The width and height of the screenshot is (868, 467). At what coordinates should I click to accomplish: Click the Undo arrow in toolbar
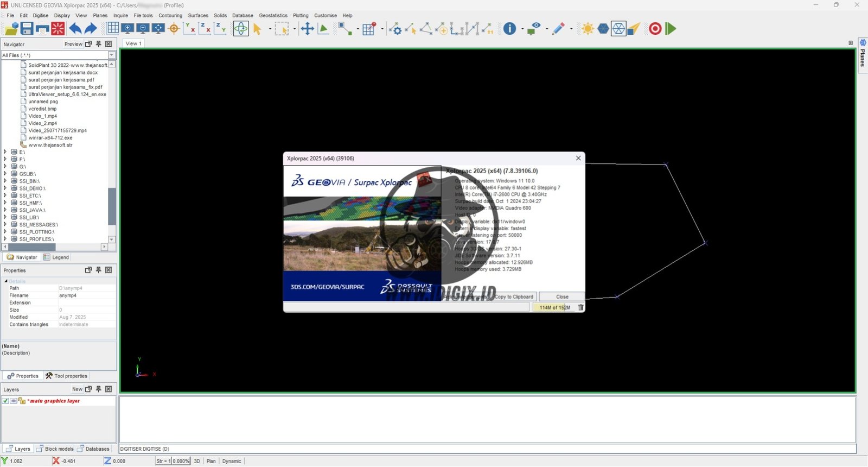point(75,29)
